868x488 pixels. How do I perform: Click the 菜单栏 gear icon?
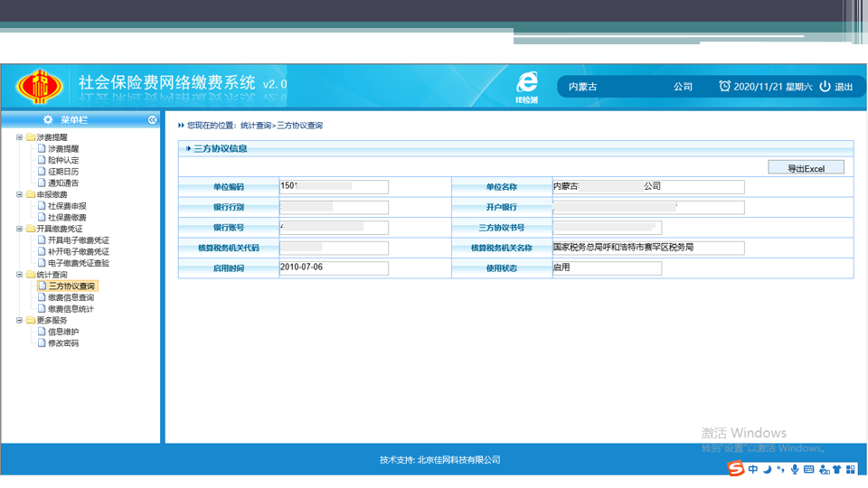(x=48, y=119)
